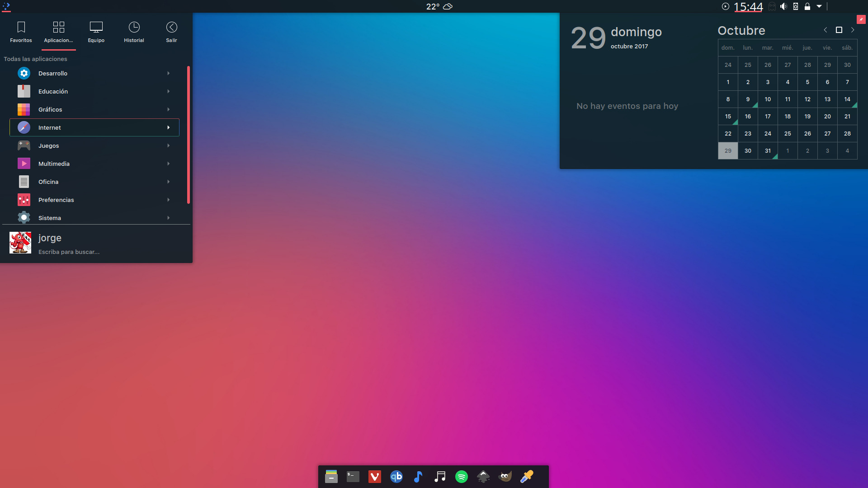Screen dimensions: 868x488
Task: Expand the Desarrollo category
Action: (x=94, y=73)
